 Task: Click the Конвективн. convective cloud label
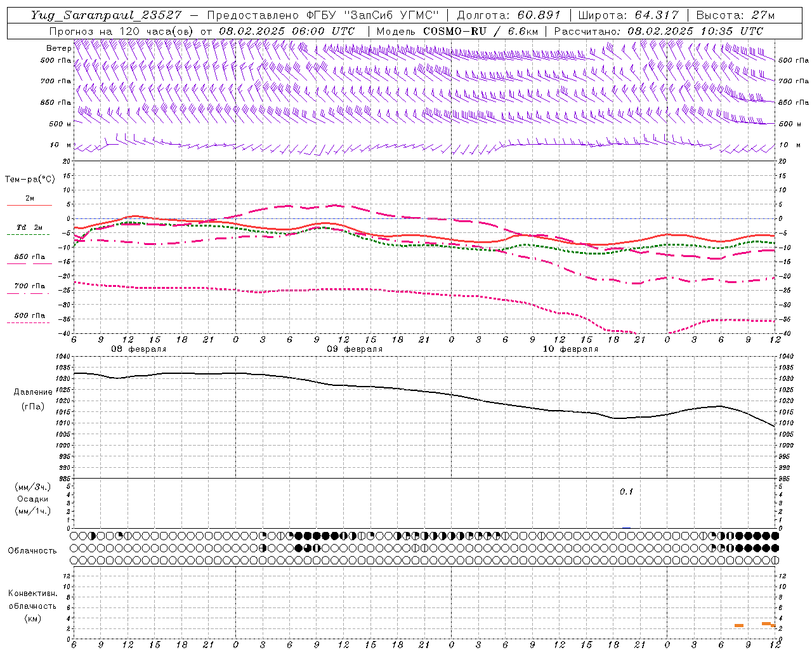pyautogui.click(x=32, y=594)
